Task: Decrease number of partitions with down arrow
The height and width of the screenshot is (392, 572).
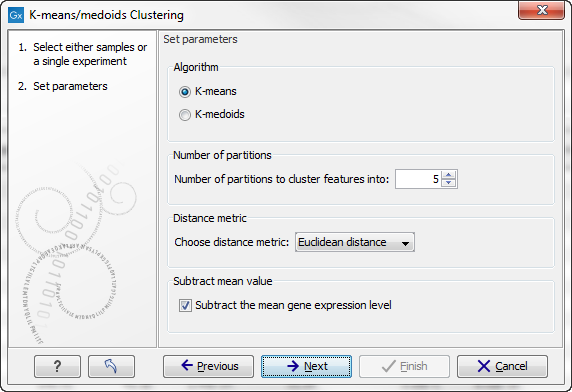Action: pyautogui.click(x=448, y=183)
